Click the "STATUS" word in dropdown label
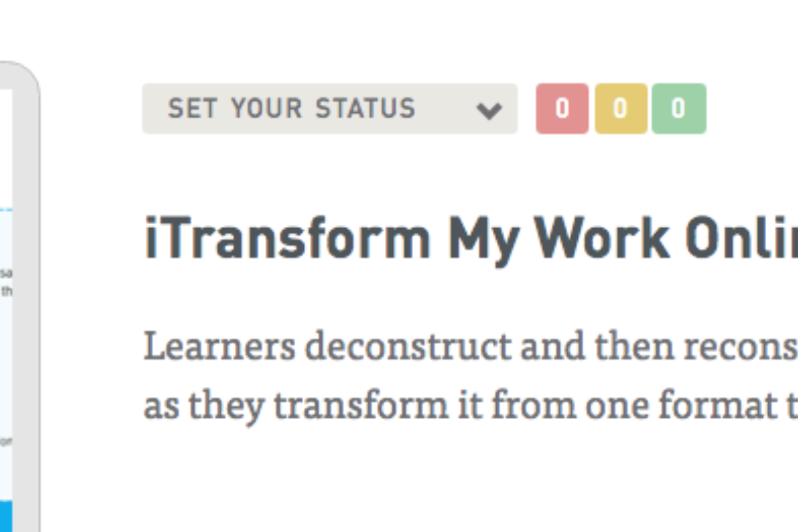This screenshot has height=532, width=798. tap(365, 108)
